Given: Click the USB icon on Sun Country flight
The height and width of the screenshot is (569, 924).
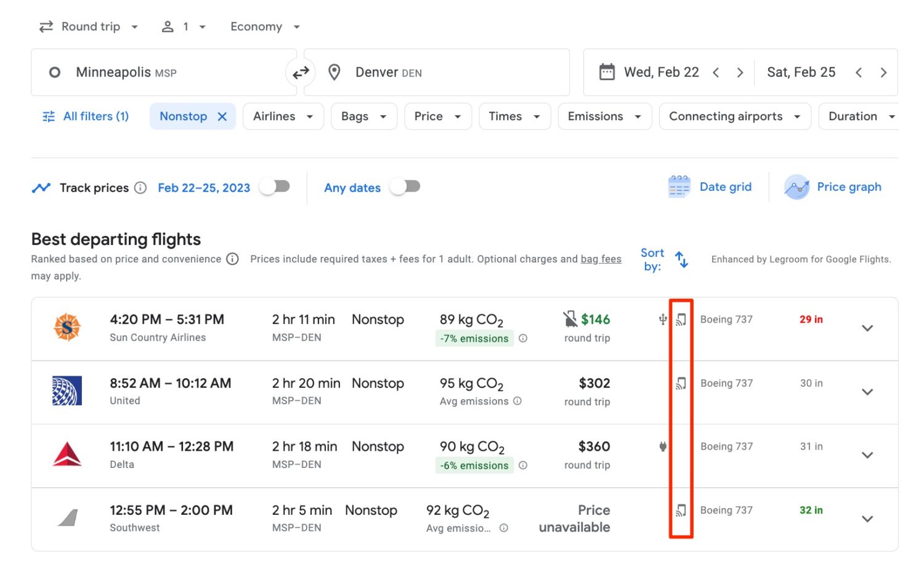Looking at the screenshot, I should pyautogui.click(x=662, y=320).
